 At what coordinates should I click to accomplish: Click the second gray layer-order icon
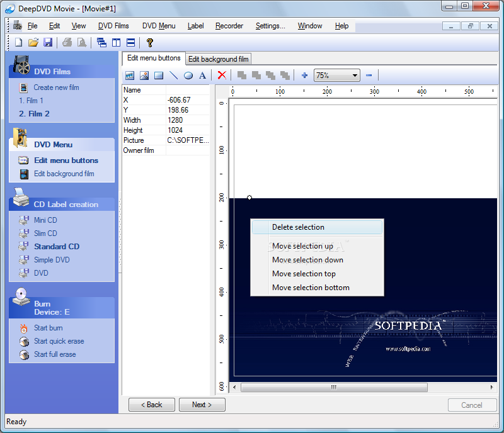256,76
